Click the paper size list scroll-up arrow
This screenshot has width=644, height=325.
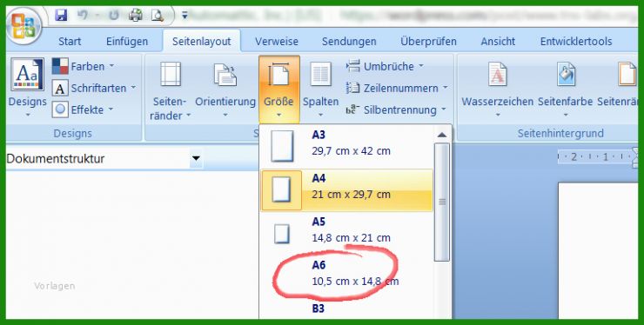click(442, 135)
